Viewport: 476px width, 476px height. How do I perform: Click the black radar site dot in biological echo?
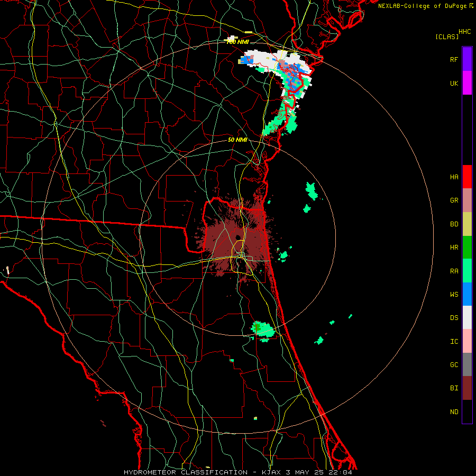pos(237,237)
